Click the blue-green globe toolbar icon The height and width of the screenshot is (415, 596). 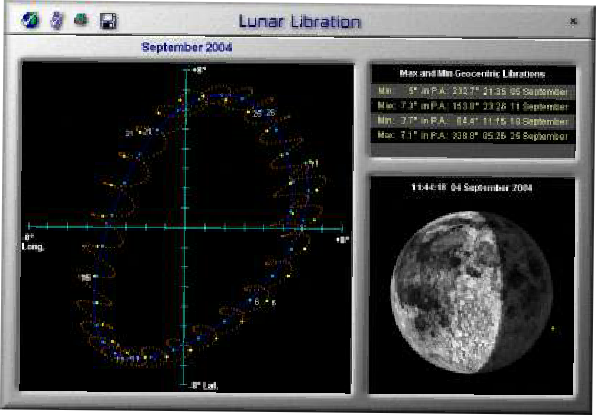(30, 20)
